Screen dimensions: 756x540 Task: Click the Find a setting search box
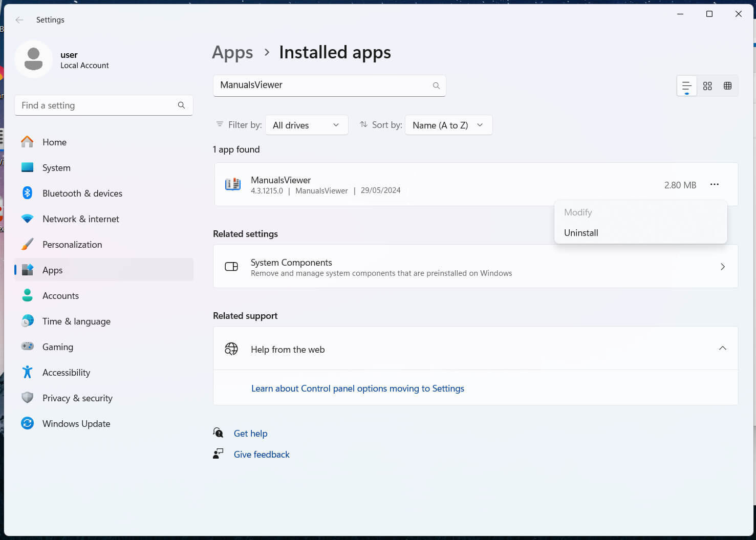104,105
